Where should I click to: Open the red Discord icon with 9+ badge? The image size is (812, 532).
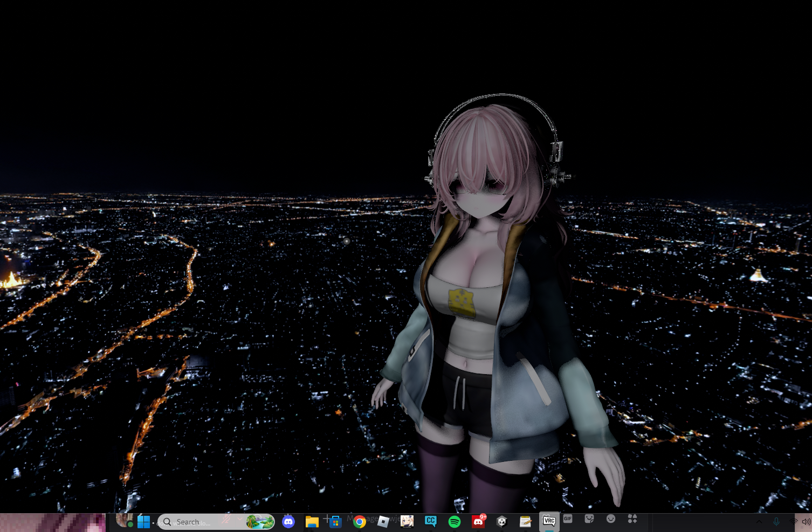point(478,521)
